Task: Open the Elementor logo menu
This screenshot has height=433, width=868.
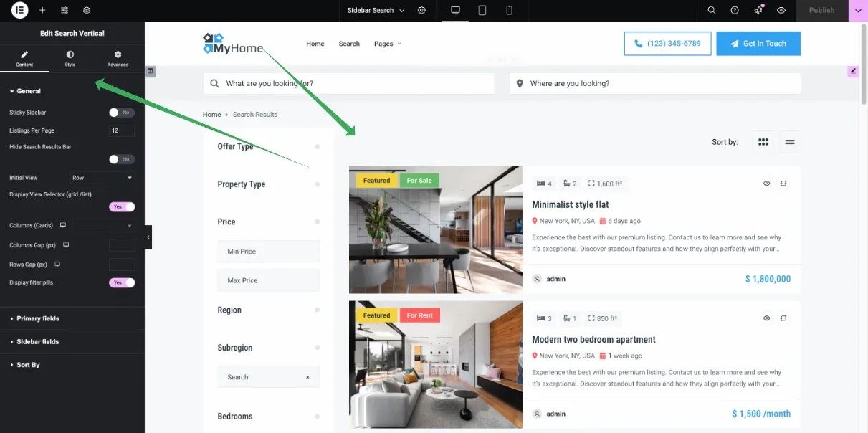Action: tap(20, 10)
